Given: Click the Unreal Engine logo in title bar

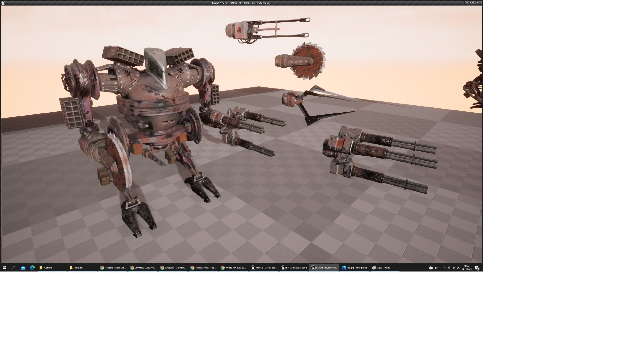Looking at the screenshot, I should [x=3, y=3].
